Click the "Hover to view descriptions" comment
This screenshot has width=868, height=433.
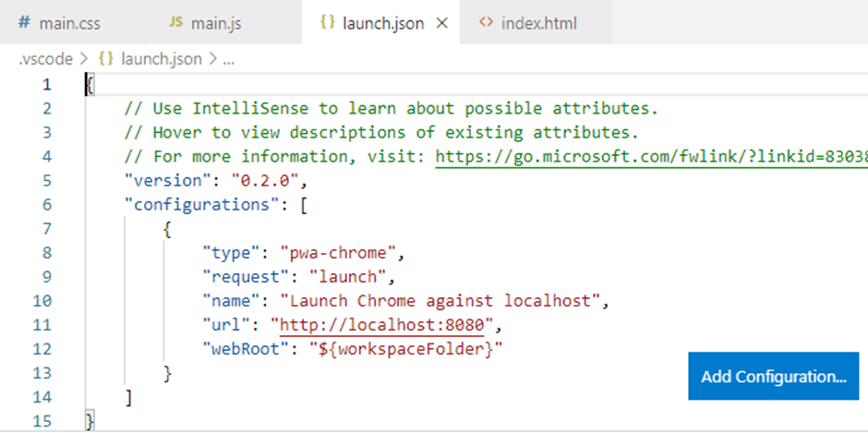coord(381,133)
